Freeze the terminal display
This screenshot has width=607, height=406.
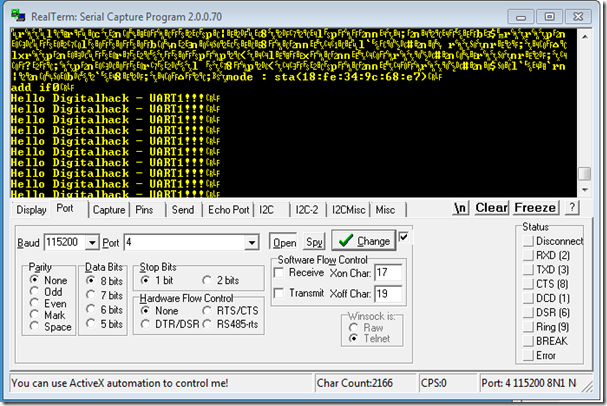coord(536,208)
